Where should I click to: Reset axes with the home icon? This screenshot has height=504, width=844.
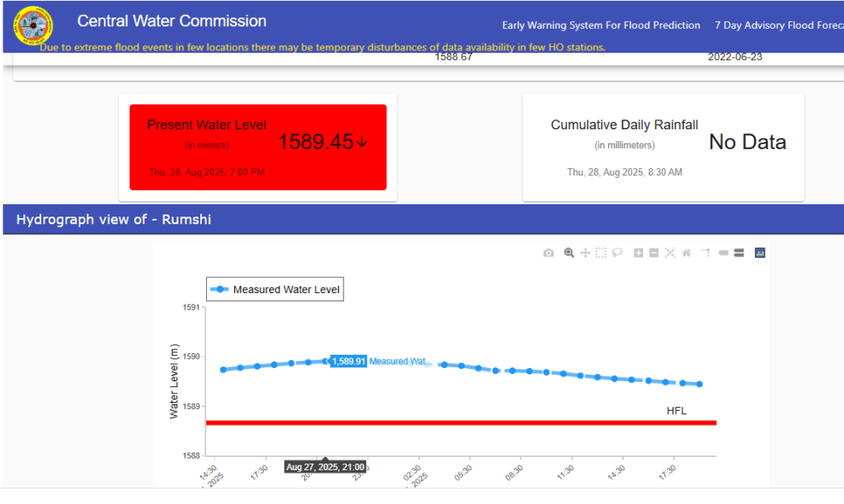click(686, 253)
